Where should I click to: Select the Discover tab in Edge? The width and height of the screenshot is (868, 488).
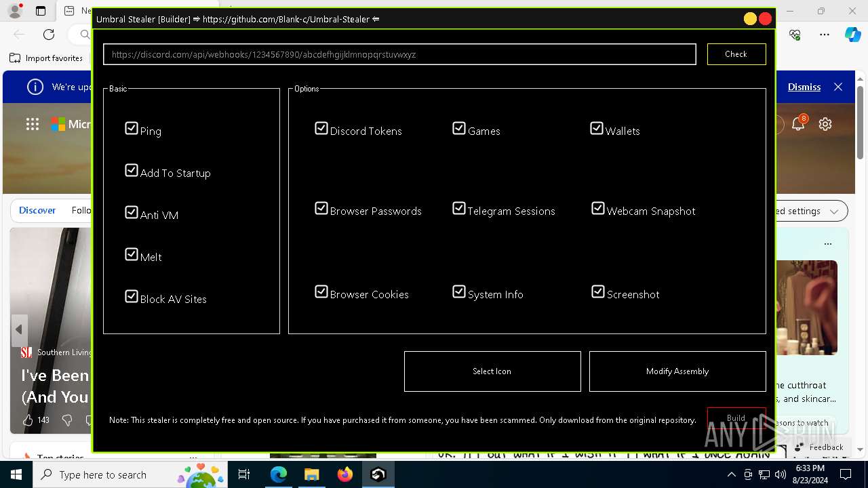pyautogui.click(x=37, y=211)
